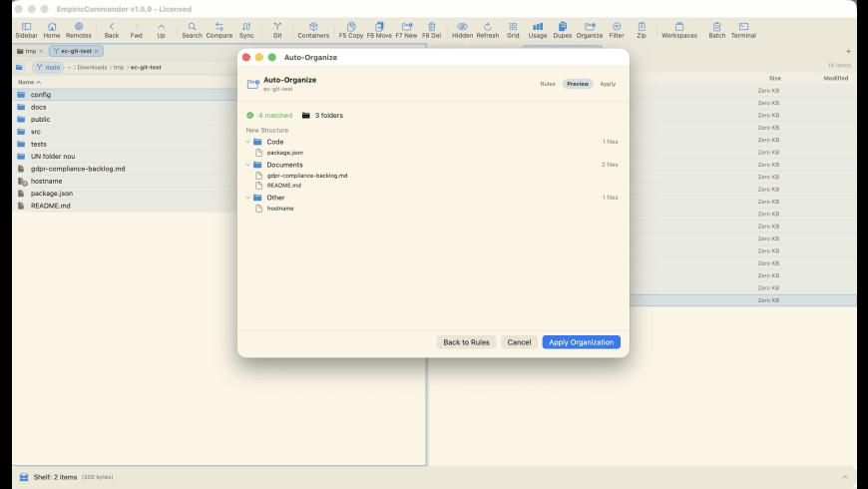The height and width of the screenshot is (489, 868).
Task: Find duplicates with Dupes icon
Action: [563, 31]
